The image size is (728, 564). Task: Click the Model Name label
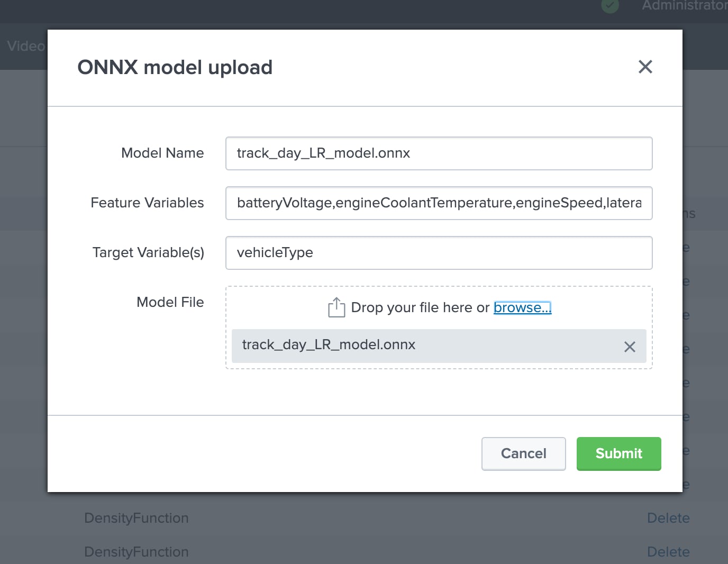[162, 153]
